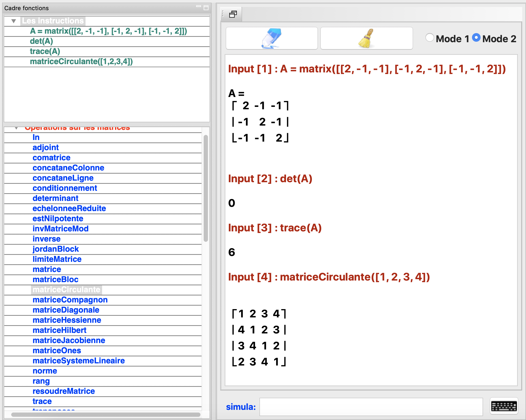
Task: Choose matriceHilbert from the function list
Action: [59, 330]
